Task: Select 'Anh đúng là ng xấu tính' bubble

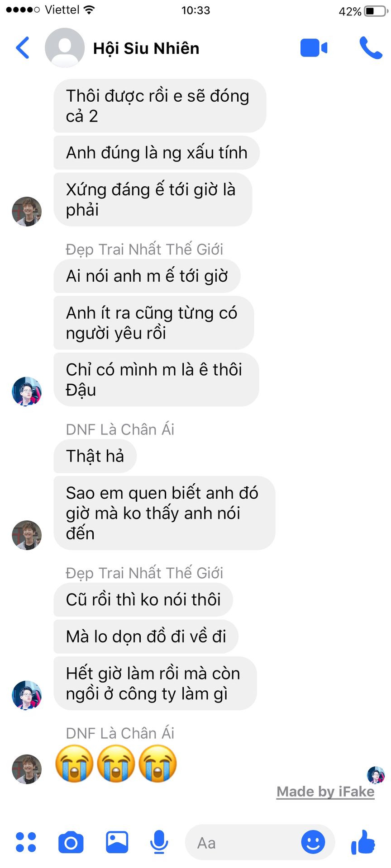Action: (157, 153)
